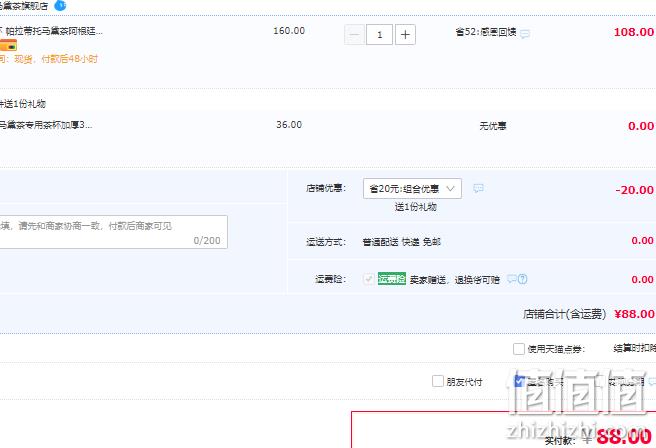Click the 送1份礼物 text under dropdown
This screenshot has height=448, width=656.
click(415, 207)
